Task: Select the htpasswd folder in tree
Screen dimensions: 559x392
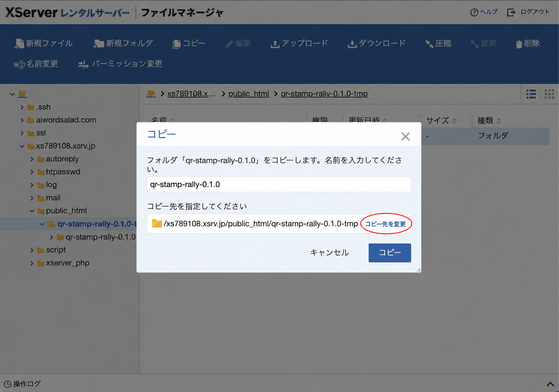Action: click(x=59, y=172)
